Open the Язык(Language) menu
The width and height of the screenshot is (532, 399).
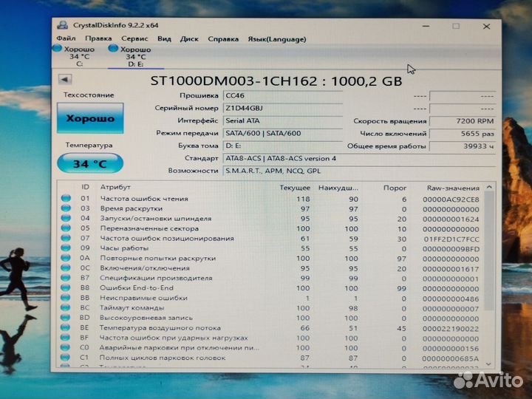click(277, 39)
